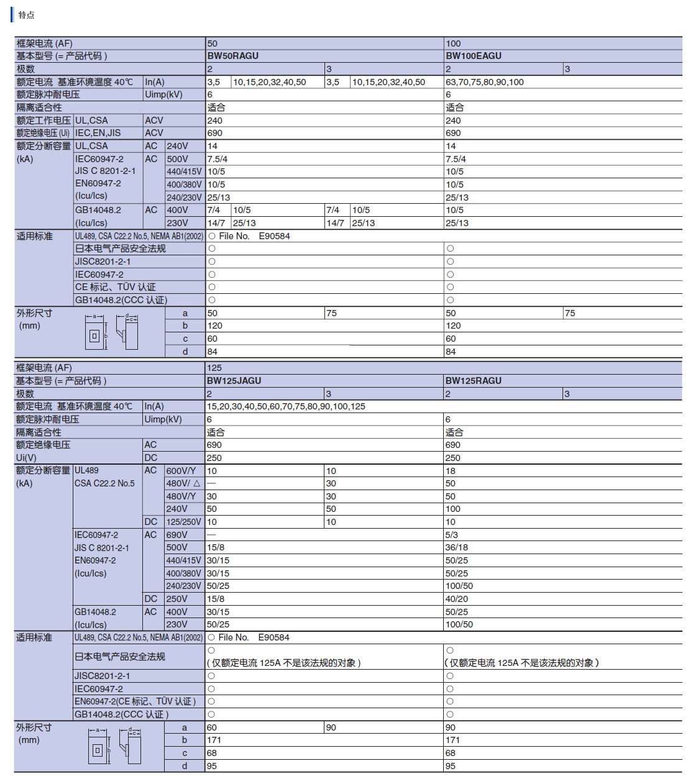Click the BW125JAGU model code cell
The height and width of the screenshot is (784, 693).
tap(324, 381)
